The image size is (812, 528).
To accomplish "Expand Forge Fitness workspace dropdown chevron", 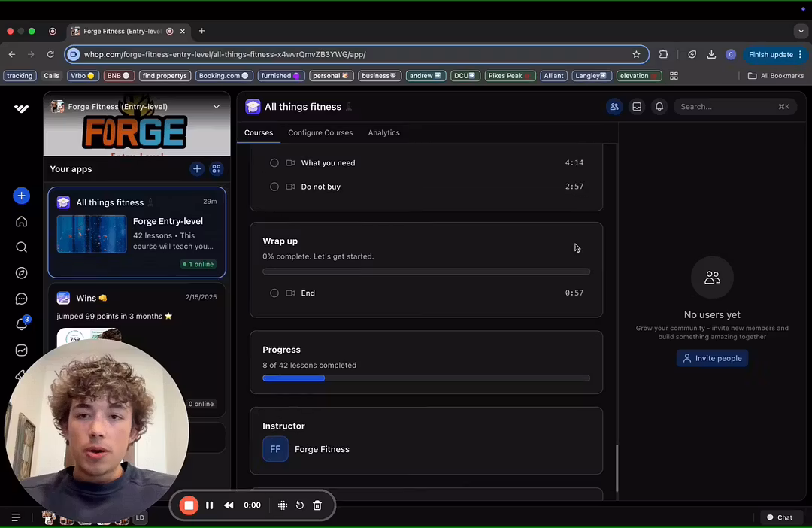I will [217, 107].
